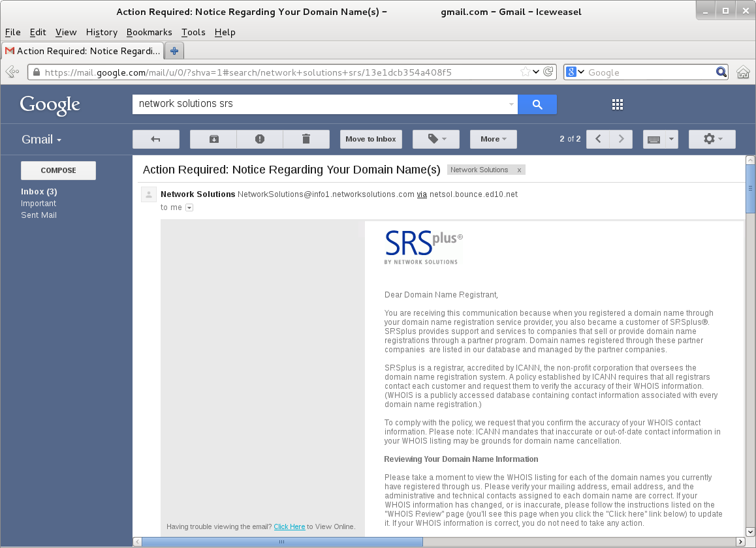Click the email subject heading text

(292, 170)
